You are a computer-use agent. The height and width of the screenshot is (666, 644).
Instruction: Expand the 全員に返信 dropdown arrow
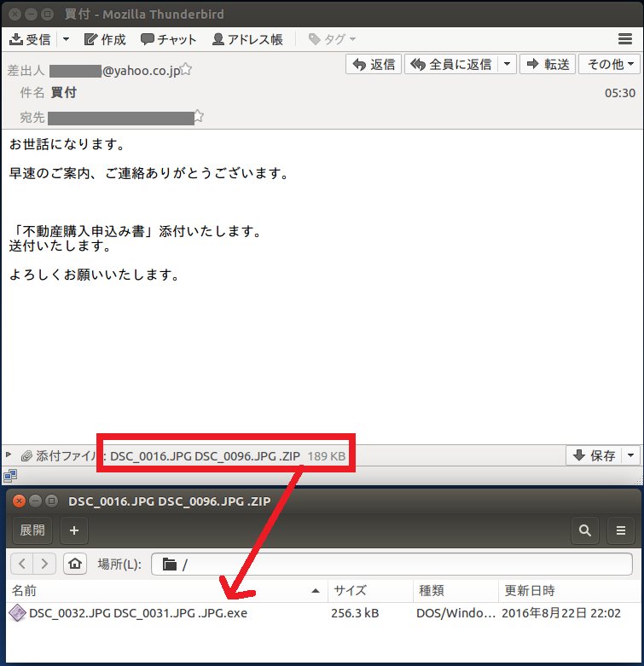tap(507, 64)
